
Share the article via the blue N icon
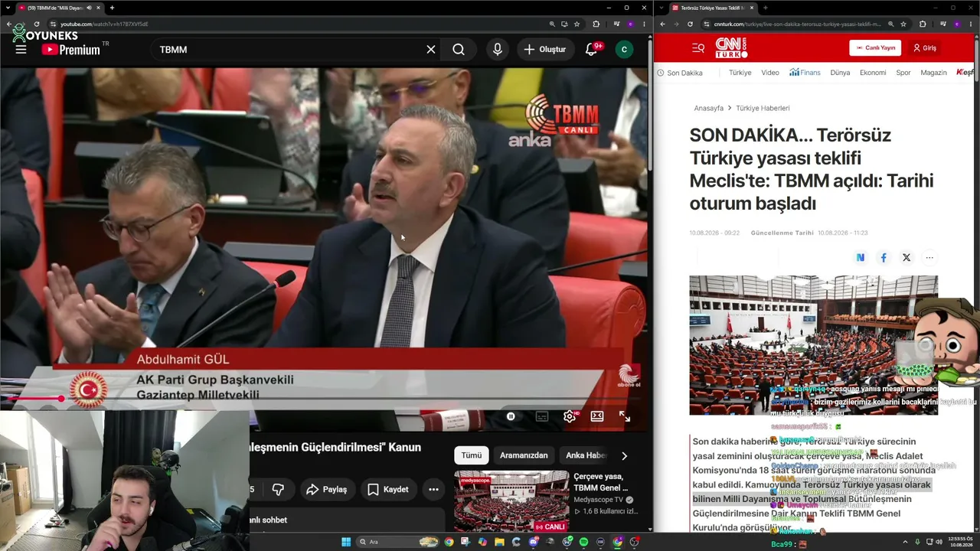(861, 258)
